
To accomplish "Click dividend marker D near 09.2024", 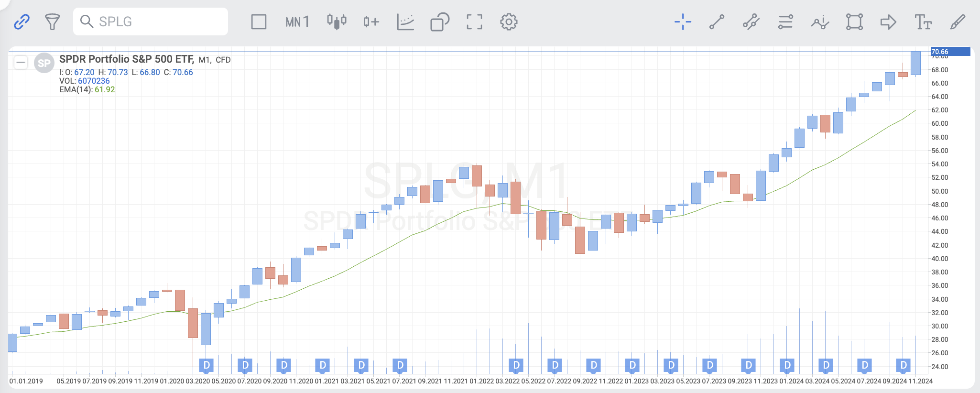I will (x=904, y=365).
